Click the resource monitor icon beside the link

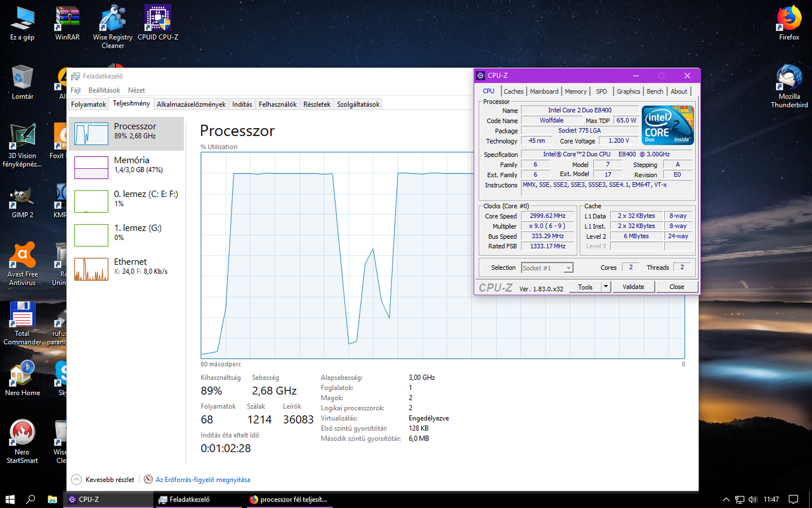[x=148, y=479]
